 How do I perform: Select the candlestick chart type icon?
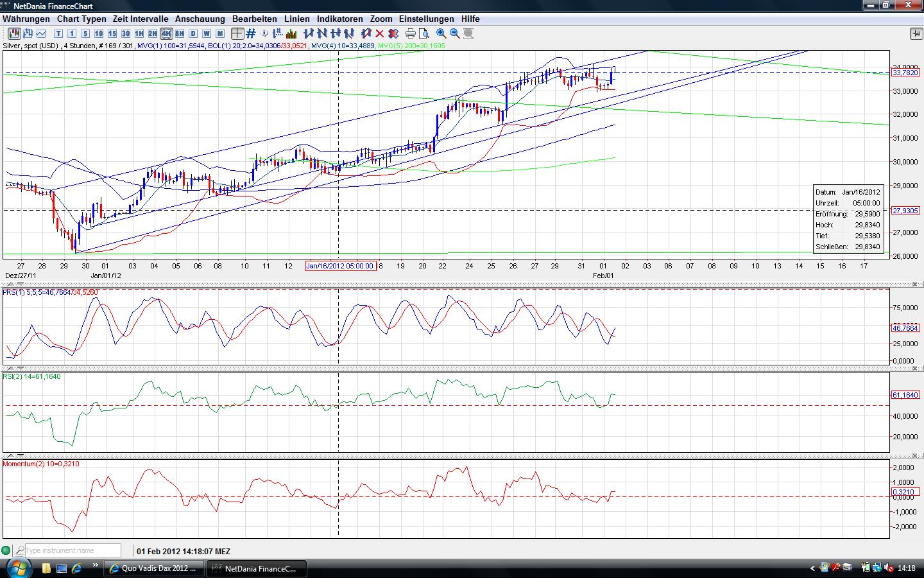13,33
